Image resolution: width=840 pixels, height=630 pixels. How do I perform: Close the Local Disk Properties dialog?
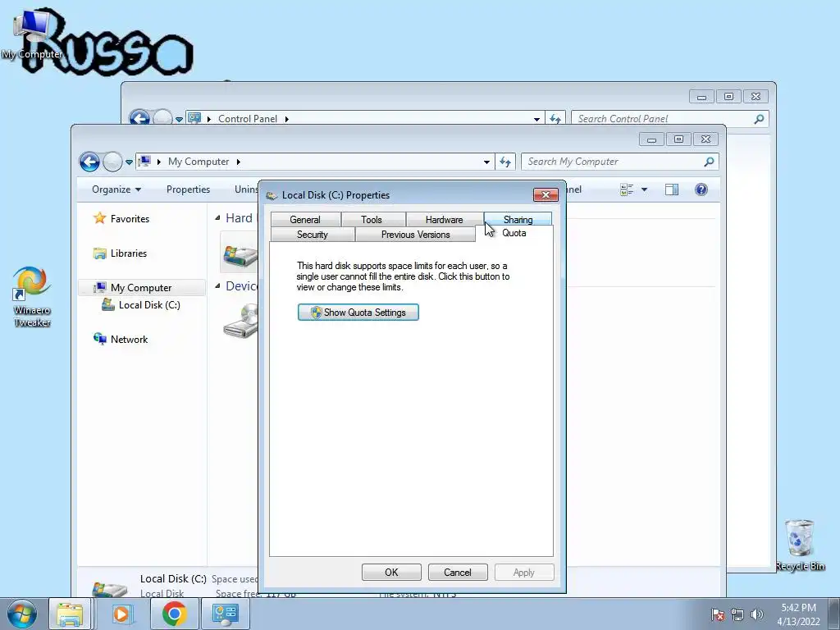click(x=546, y=194)
